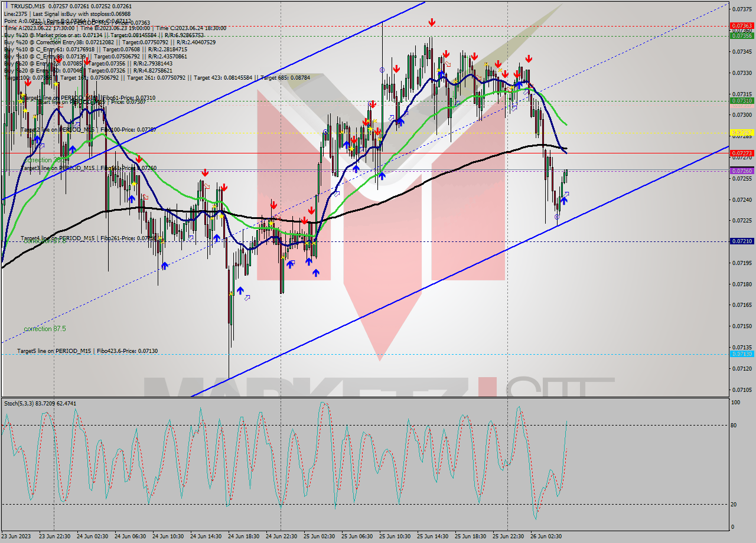The height and width of the screenshot is (543, 756).
Task: Click the green 0.07356 price label
Action: pyautogui.click(x=741, y=35)
